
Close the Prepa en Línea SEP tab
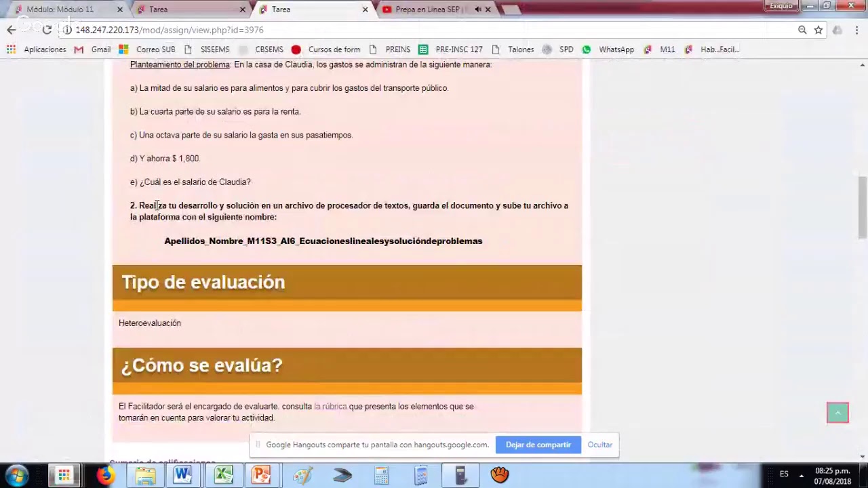[x=488, y=9]
